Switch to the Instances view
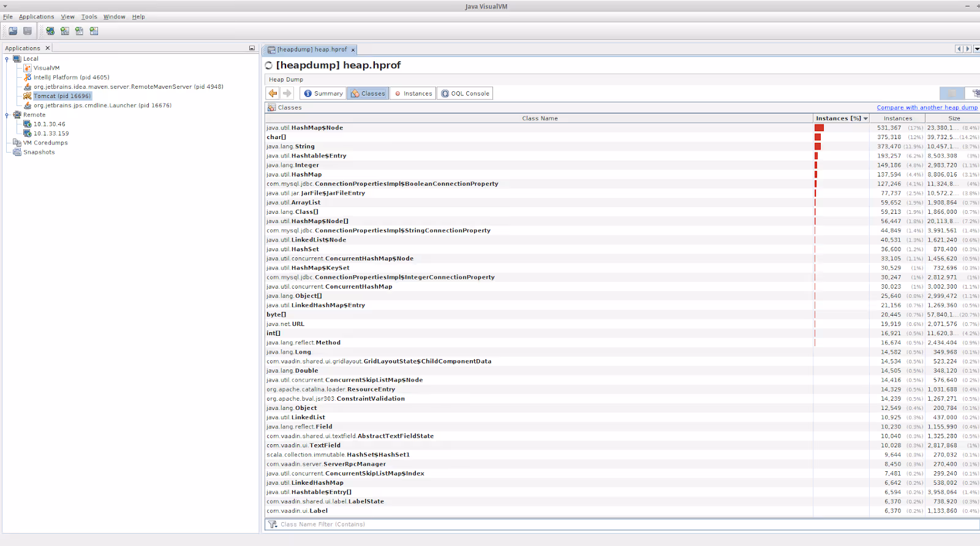The image size is (980, 546). click(x=413, y=93)
